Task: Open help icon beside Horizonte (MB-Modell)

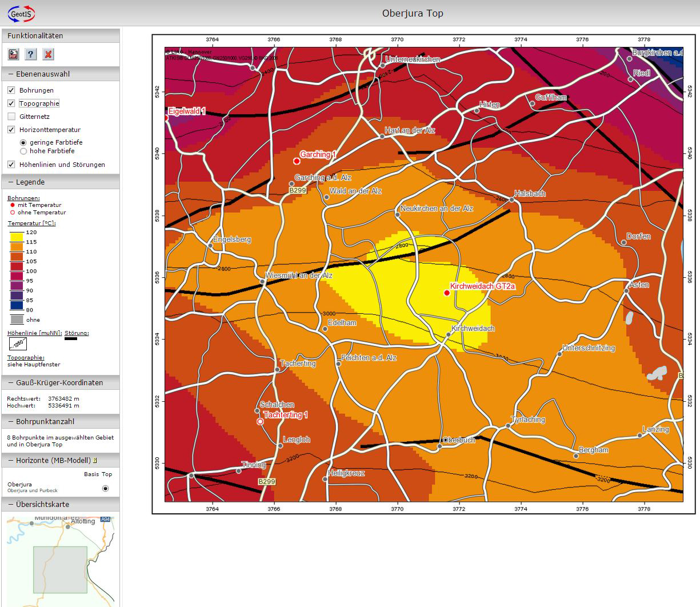Action: click(x=95, y=460)
